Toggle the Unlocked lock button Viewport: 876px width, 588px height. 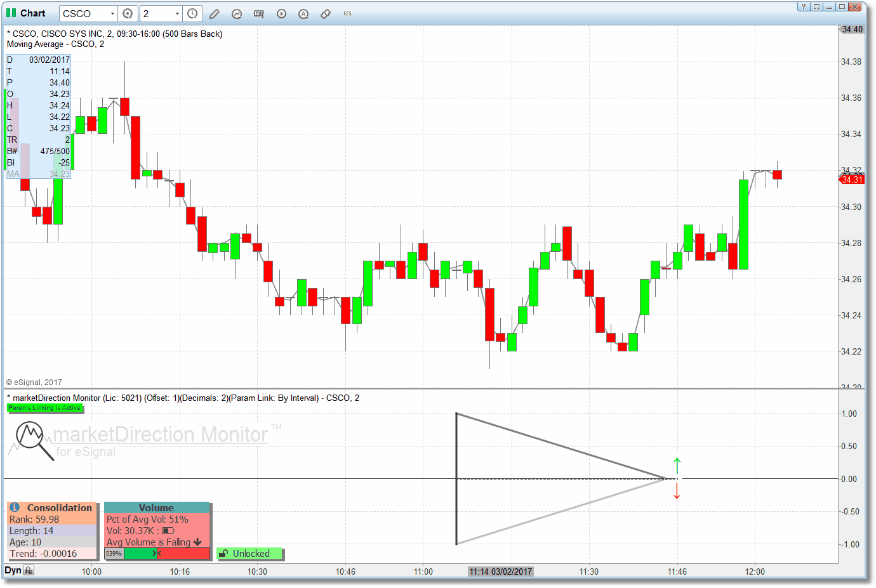point(250,554)
